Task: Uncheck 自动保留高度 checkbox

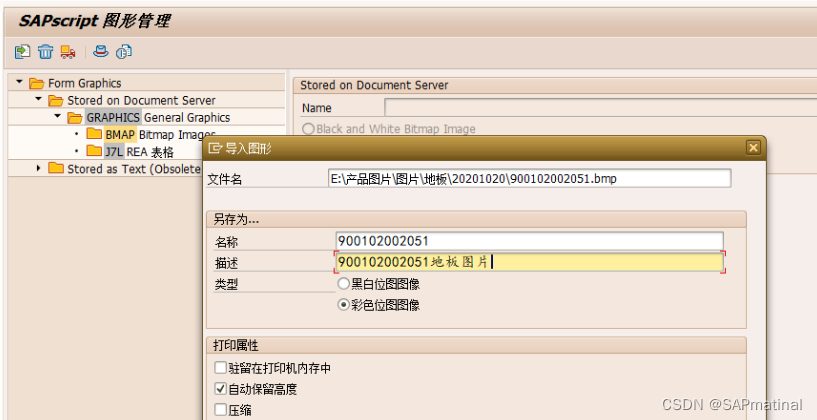Action: point(220,389)
